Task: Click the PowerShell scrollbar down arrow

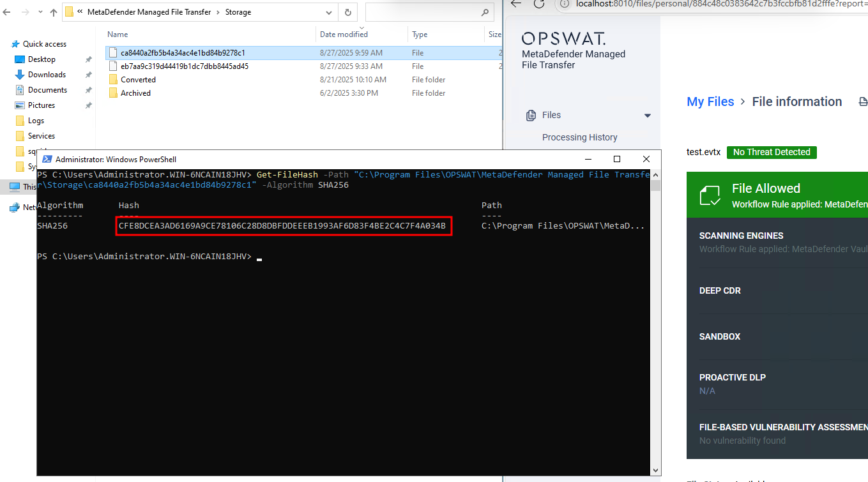Action: point(655,470)
